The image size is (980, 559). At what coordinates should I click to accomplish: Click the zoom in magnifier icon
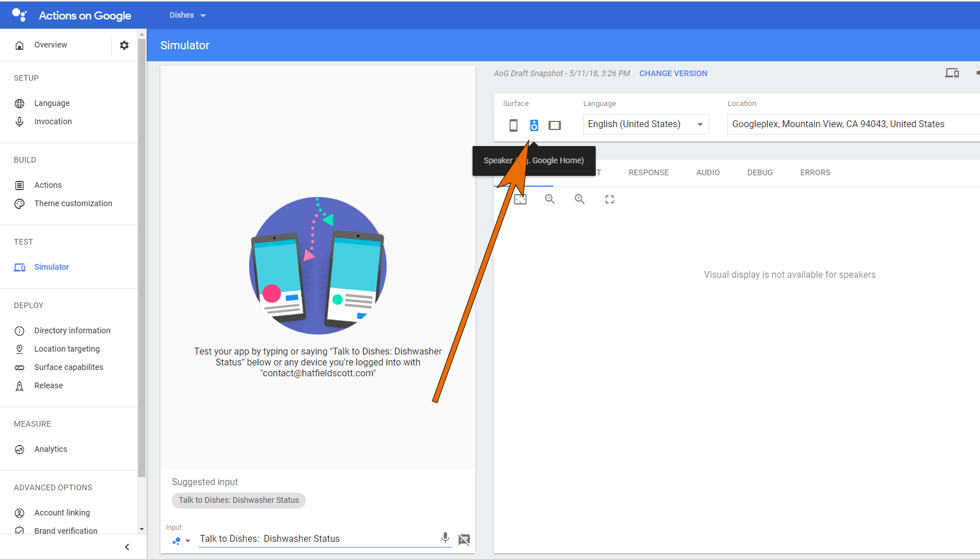click(x=580, y=199)
